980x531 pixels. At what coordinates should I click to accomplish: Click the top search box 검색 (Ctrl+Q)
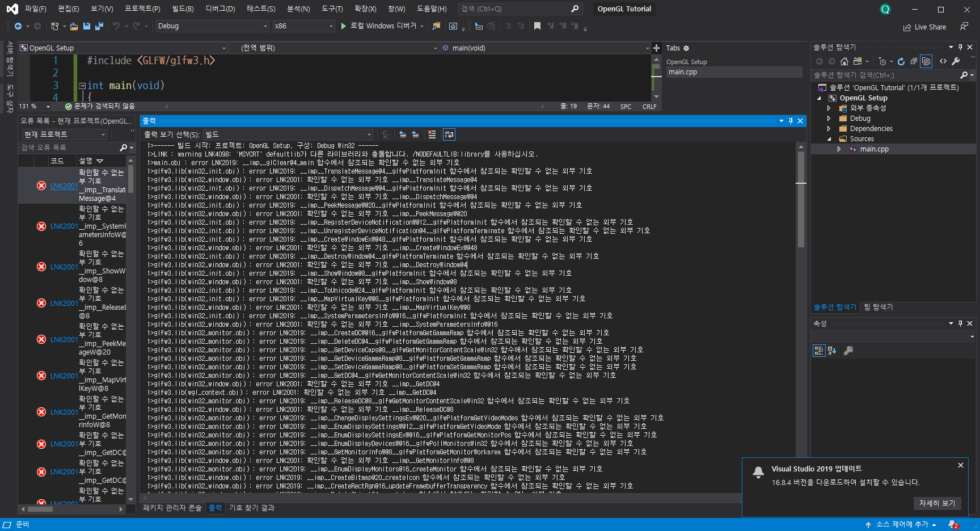click(x=520, y=9)
